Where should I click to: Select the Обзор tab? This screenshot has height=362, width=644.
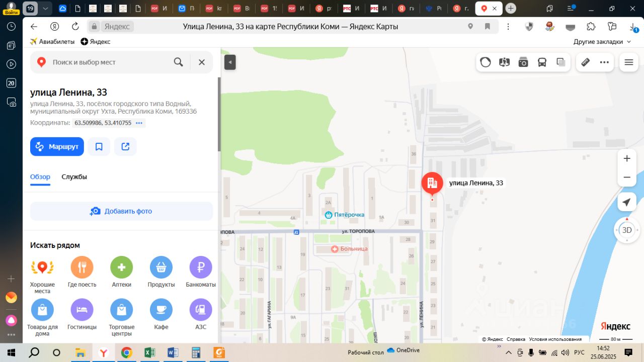[40, 177]
